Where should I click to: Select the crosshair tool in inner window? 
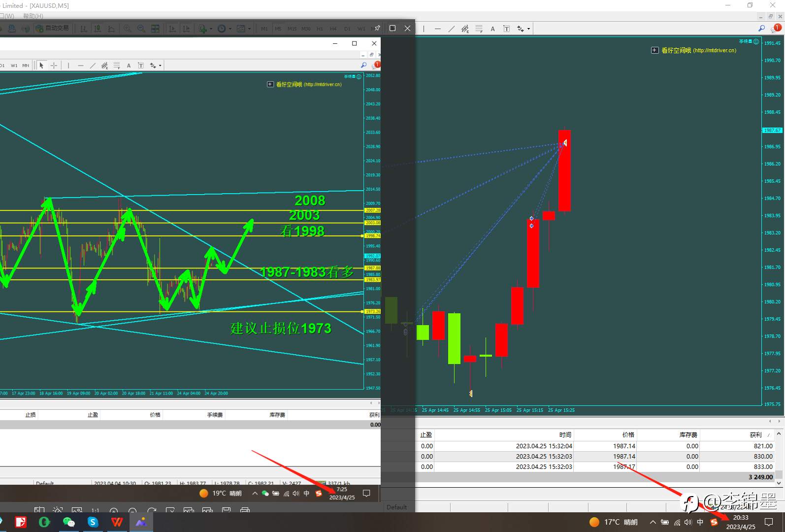point(54,65)
